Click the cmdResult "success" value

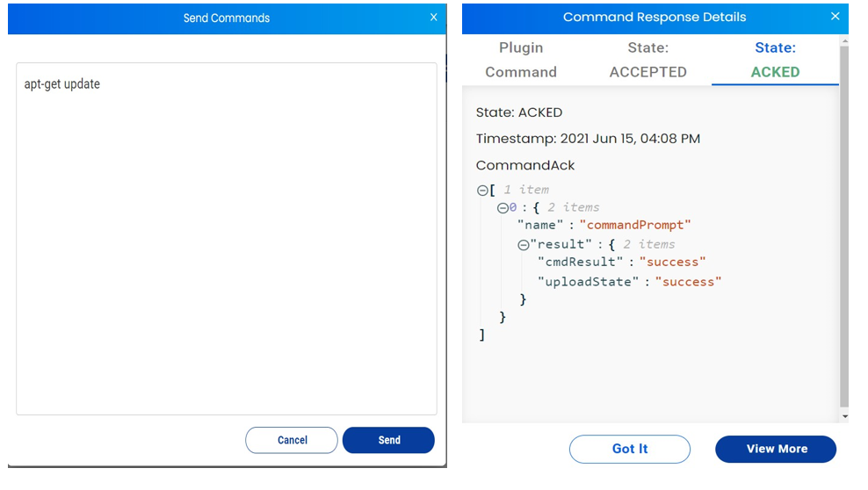(x=673, y=263)
